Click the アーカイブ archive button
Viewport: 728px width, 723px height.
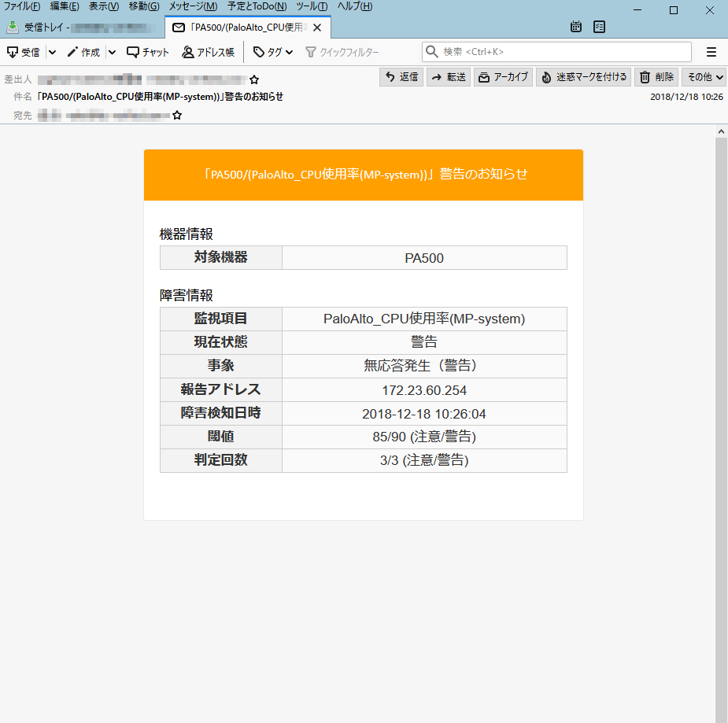(x=503, y=77)
